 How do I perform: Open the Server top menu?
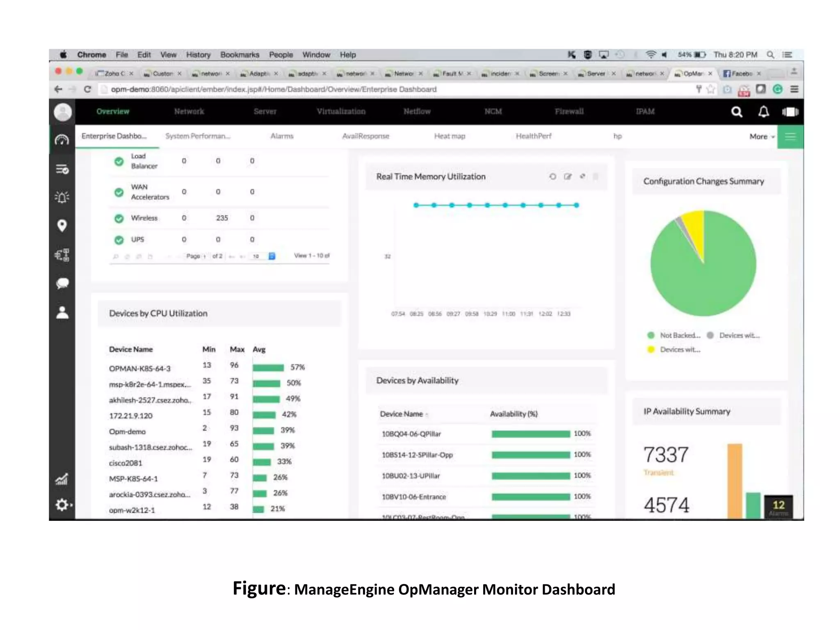click(x=265, y=112)
